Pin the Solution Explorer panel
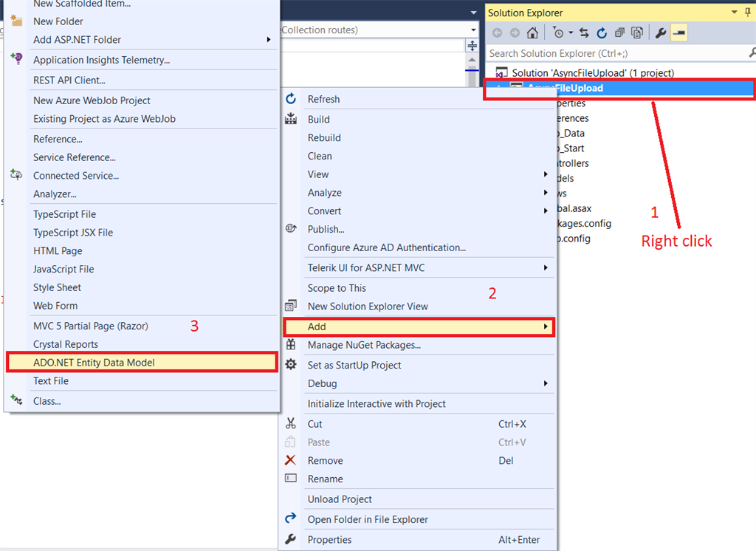This screenshot has width=756, height=551. [x=746, y=13]
